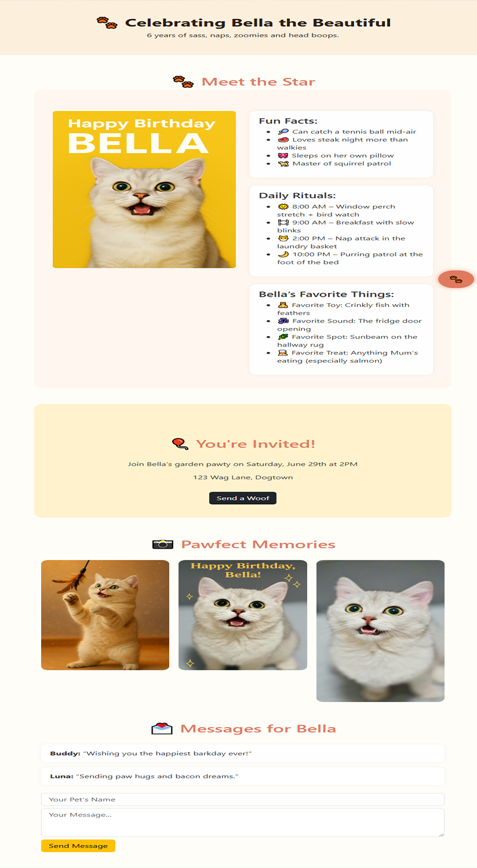The image size is (477, 868).
Task: Click the crescent moon icon at 10:00 PM
Action: (x=283, y=254)
